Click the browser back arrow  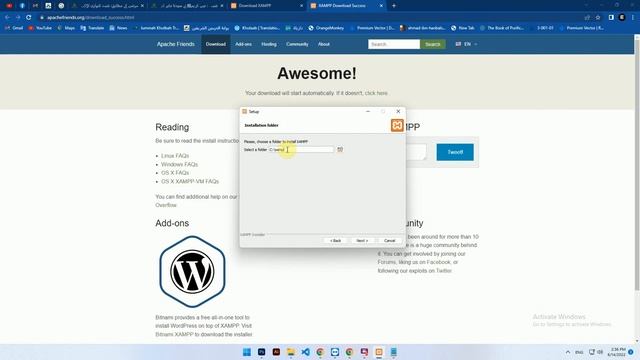(x=7, y=18)
